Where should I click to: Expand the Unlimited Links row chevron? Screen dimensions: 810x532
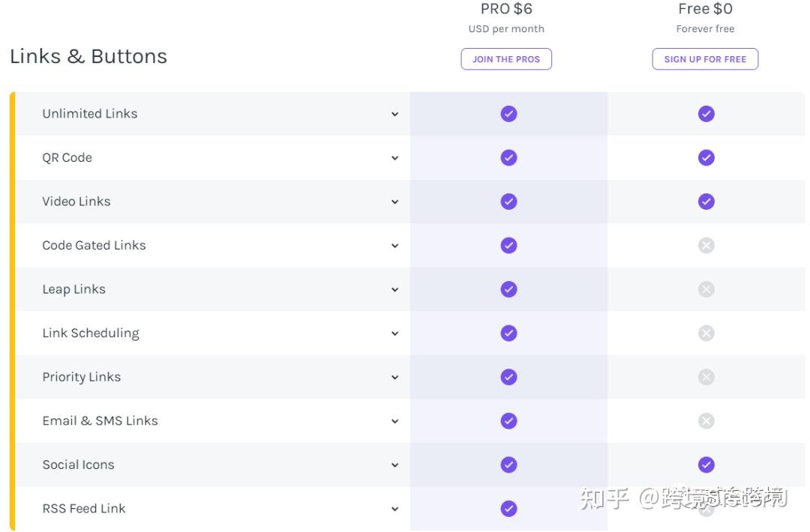tap(394, 115)
